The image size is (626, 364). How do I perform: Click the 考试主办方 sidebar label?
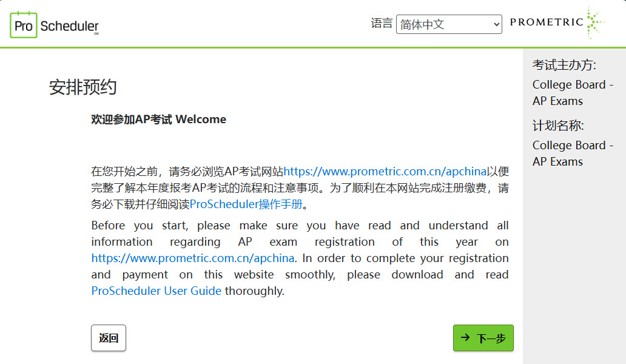coord(564,65)
